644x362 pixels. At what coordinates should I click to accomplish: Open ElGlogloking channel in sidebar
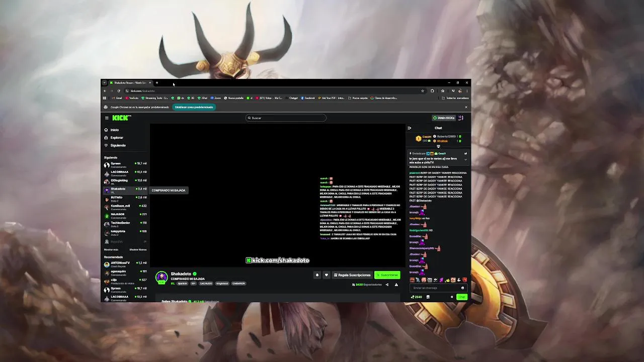pos(125,182)
